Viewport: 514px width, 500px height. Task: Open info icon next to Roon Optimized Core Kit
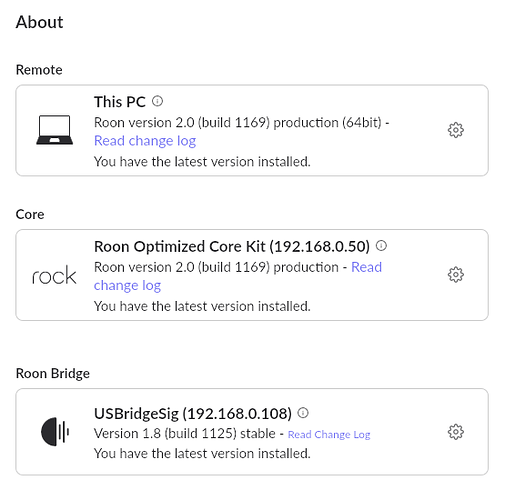381,246
